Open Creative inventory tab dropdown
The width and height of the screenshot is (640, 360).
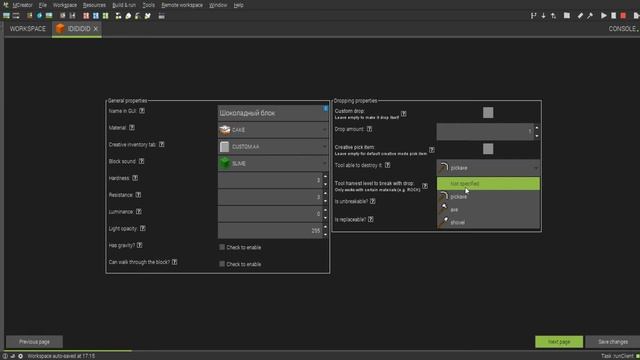(x=273, y=147)
